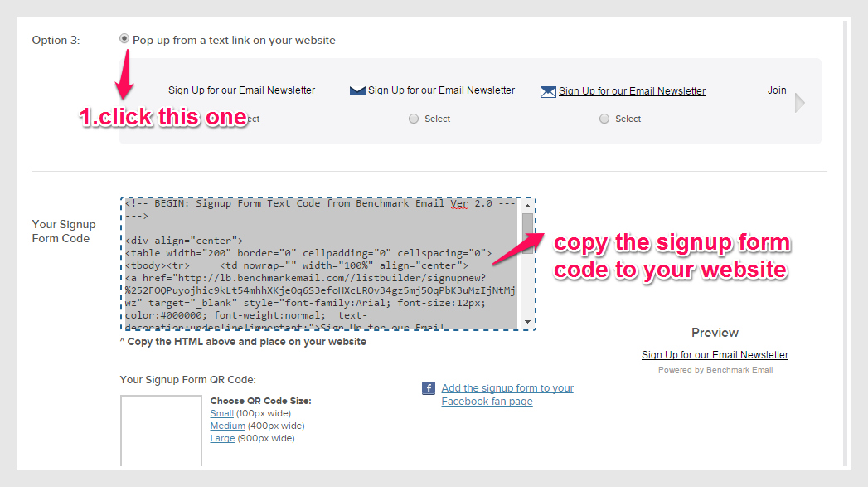Select 'Pop-up from a text link' radio option
Viewport: 868px width, 487px height.
tap(124, 39)
